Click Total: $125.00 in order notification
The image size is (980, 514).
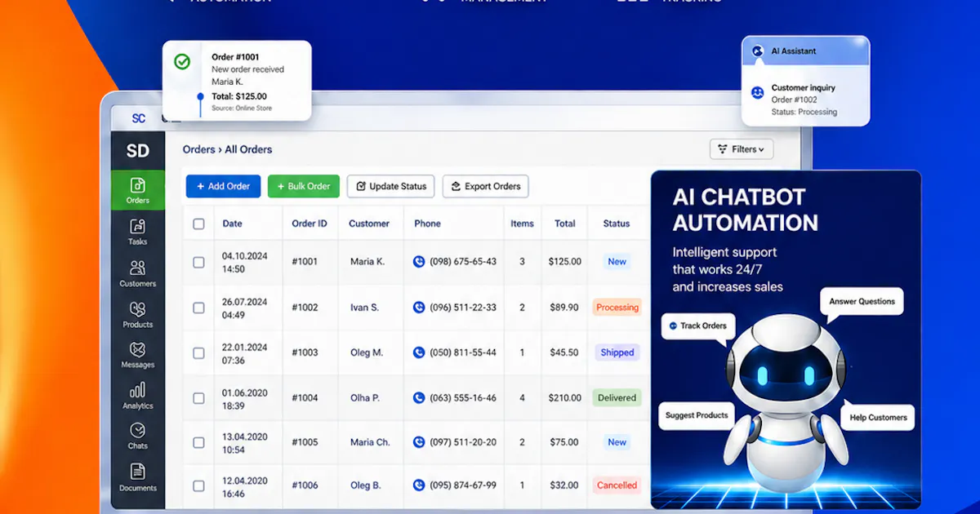click(239, 96)
